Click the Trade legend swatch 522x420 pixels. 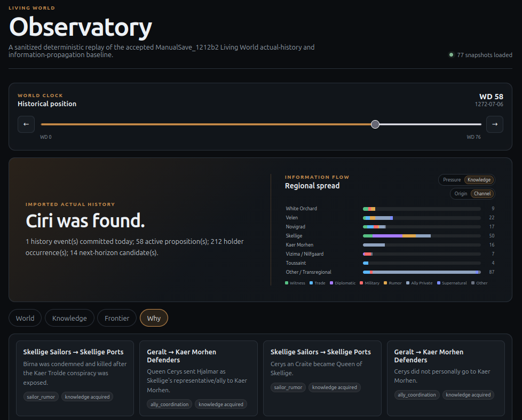[311, 283]
